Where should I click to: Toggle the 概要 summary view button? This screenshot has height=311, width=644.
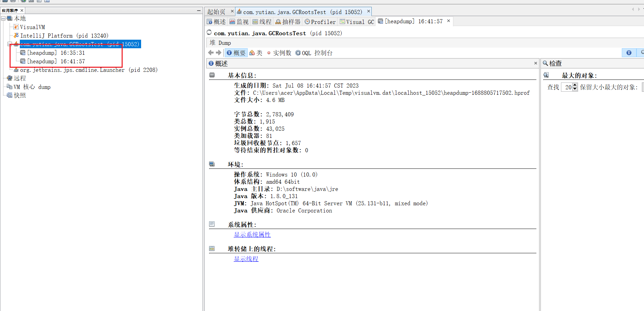(x=236, y=53)
